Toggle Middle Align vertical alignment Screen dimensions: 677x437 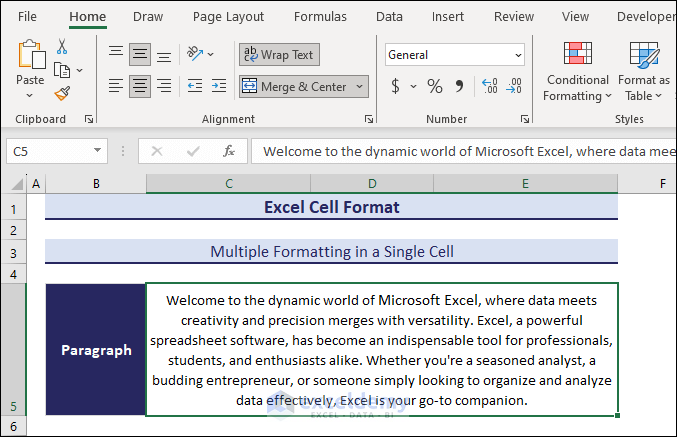point(140,54)
